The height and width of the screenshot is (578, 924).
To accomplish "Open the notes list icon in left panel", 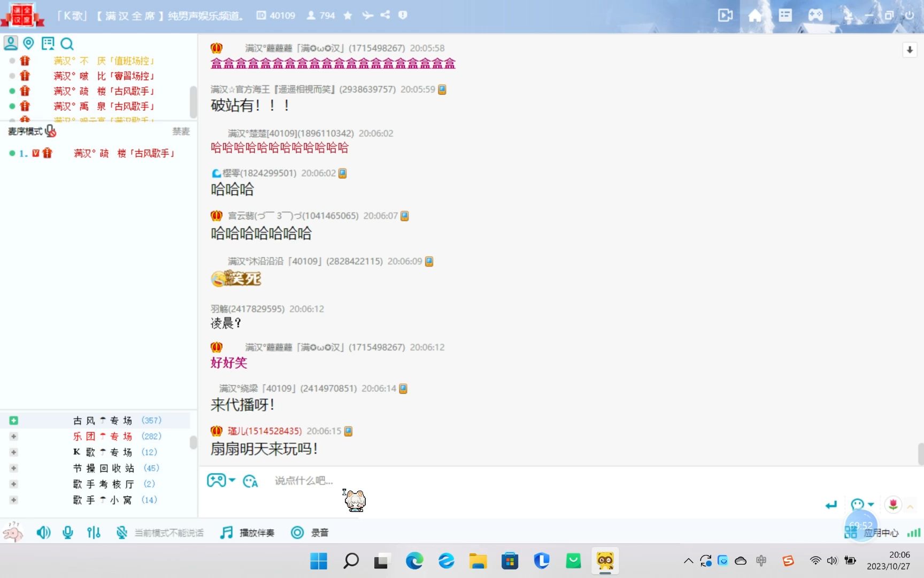I will [48, 43].
